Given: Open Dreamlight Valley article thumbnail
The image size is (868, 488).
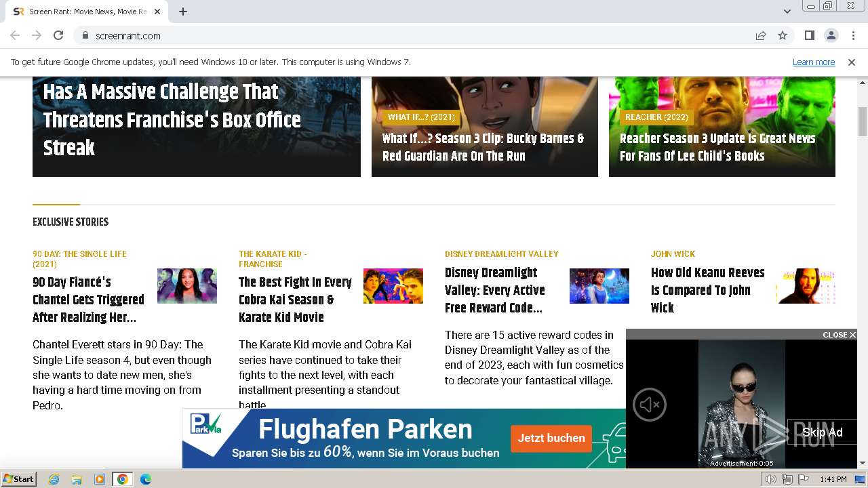Looking at the screenshot, I should tap(599, 286).
